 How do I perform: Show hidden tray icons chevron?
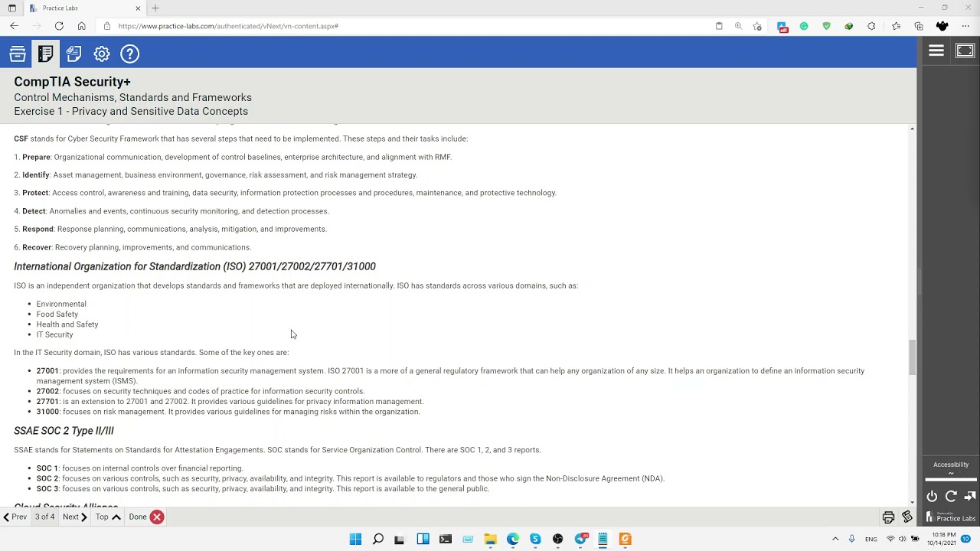(x=835, y=539)
